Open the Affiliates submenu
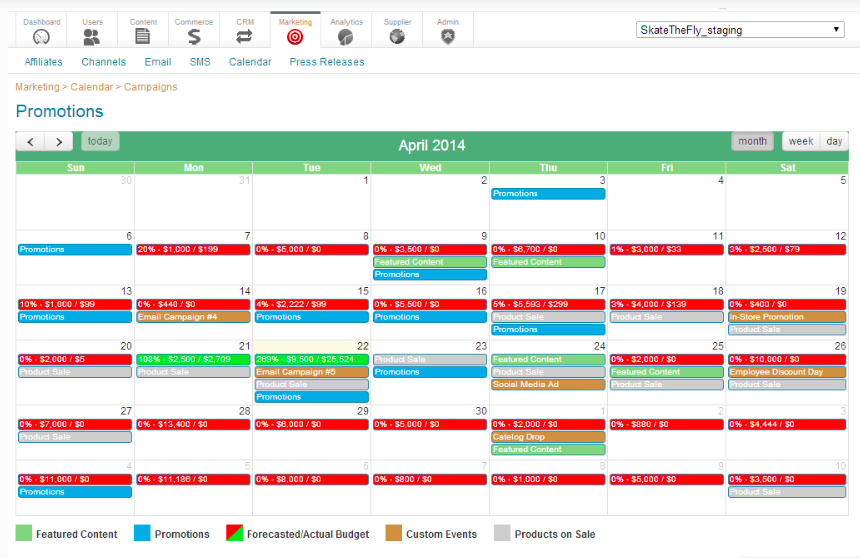Viewport: 860px width, 558px height. point(43,62)
